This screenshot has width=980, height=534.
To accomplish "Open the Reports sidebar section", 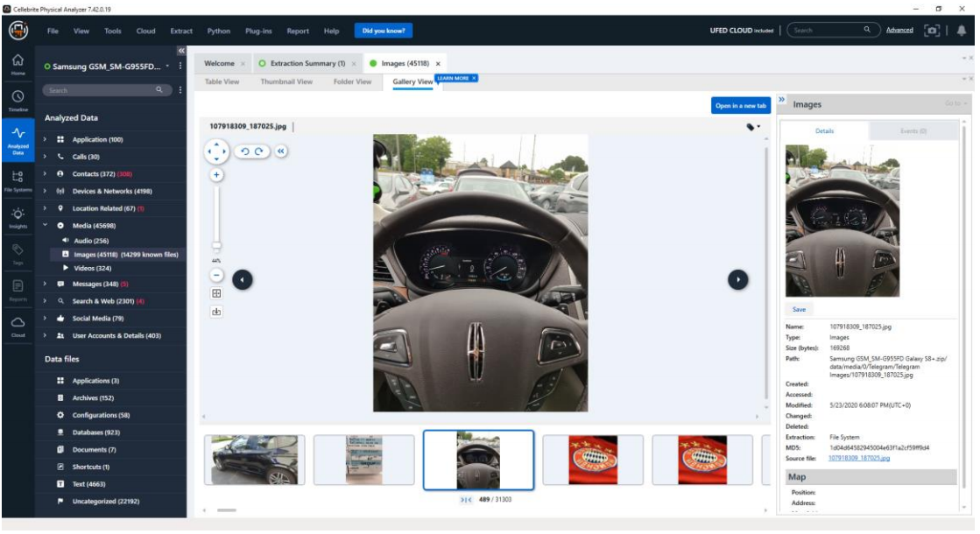I will point(18,290).
